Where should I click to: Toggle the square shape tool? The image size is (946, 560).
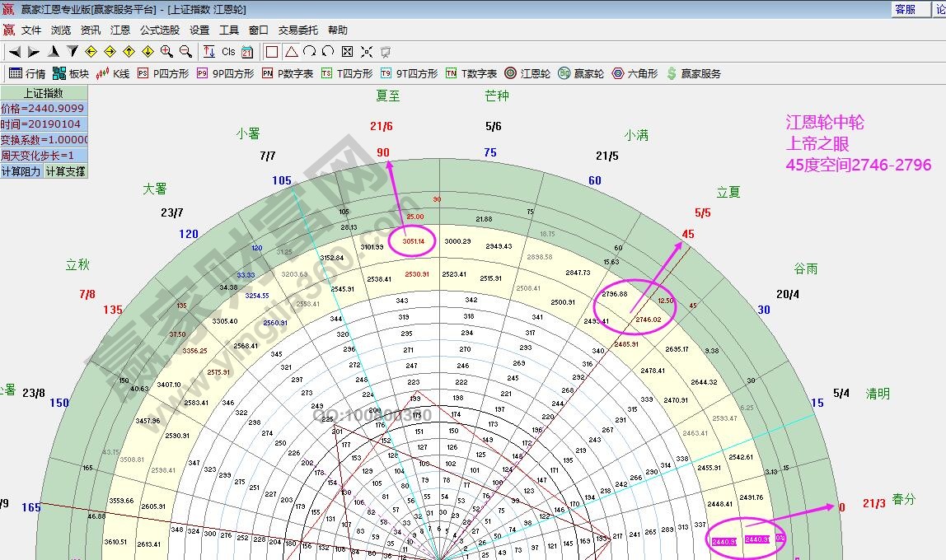[271, 51]
